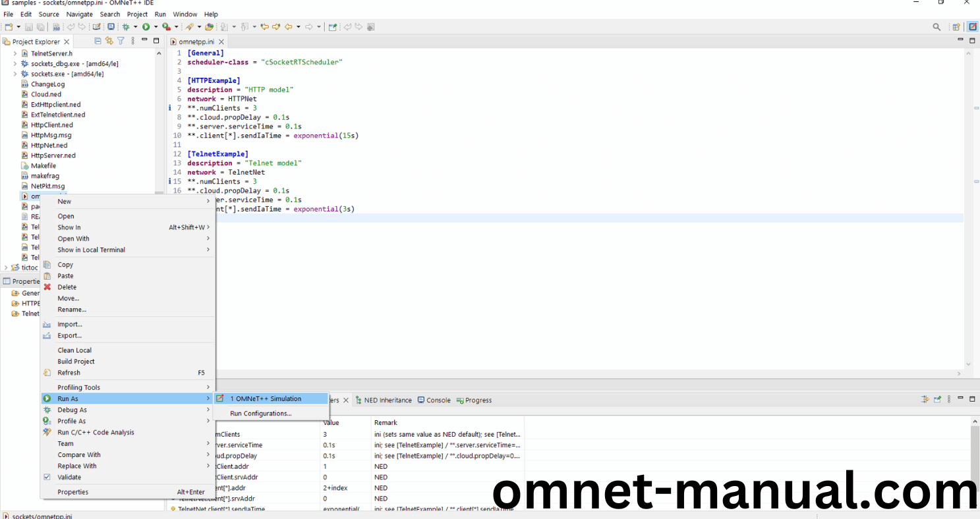Select the Debug toolbar icon
This screenshot has width=980, height=519.
(127, 26)
